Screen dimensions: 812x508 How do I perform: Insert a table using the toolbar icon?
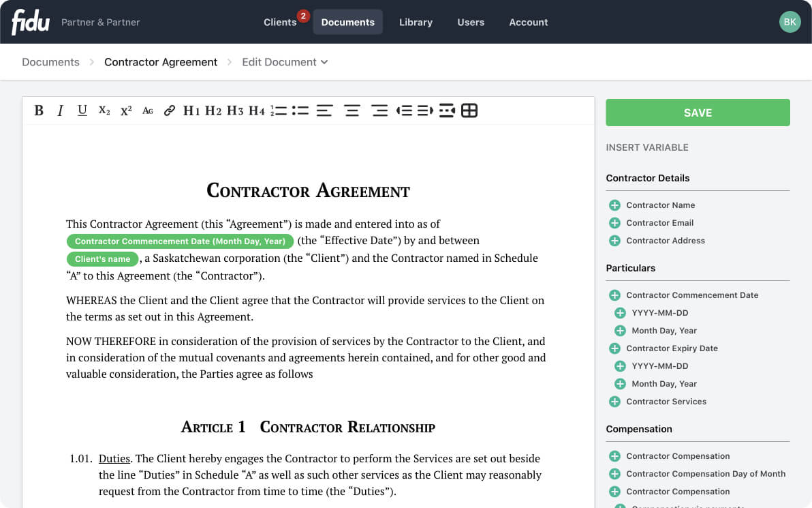pos(469,110)
